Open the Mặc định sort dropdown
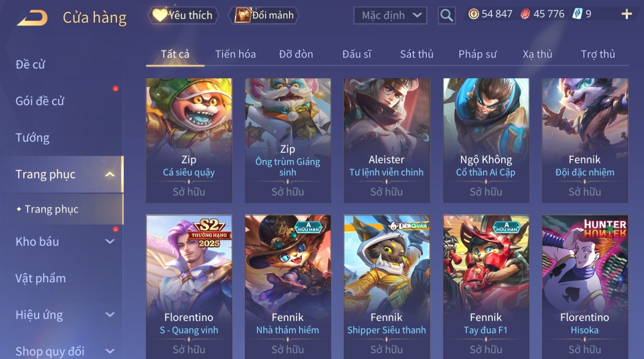This screenshot has width=644, height=359. coord(390,15)
